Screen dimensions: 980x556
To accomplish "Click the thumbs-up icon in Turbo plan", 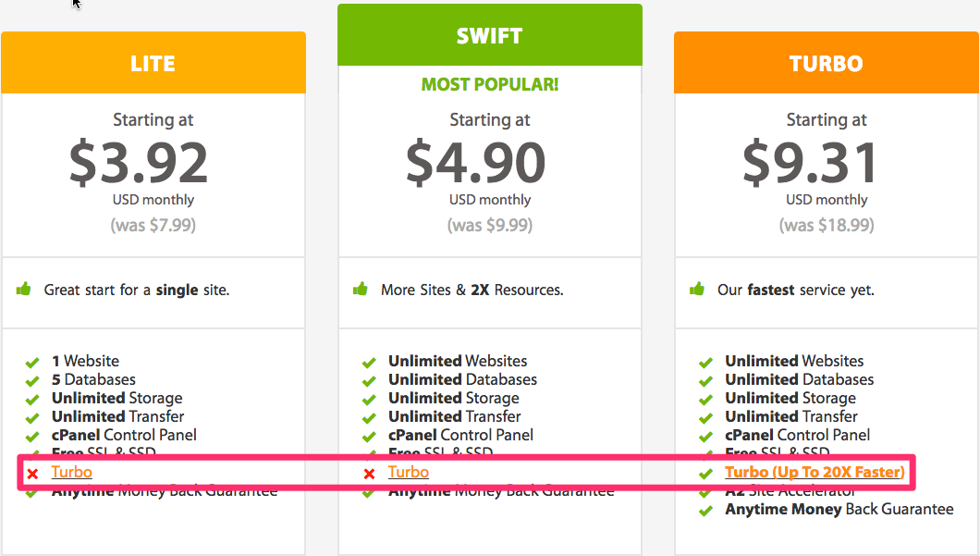I will tap(697, 290).
